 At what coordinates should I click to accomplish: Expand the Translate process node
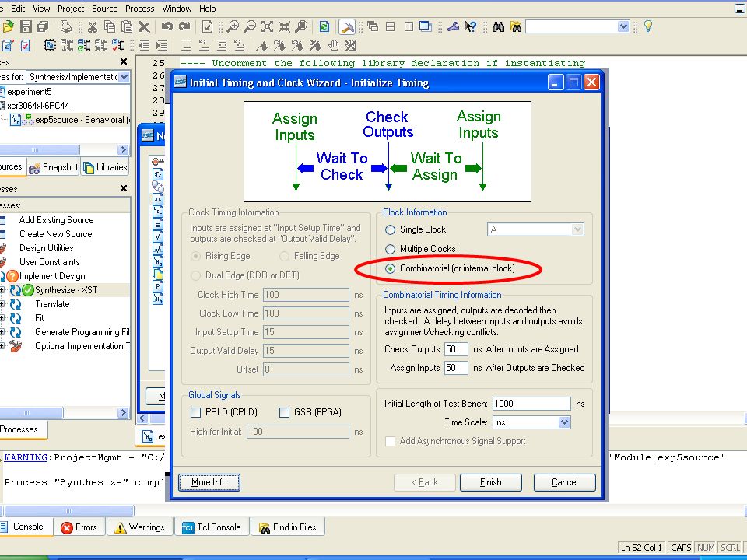2,304
